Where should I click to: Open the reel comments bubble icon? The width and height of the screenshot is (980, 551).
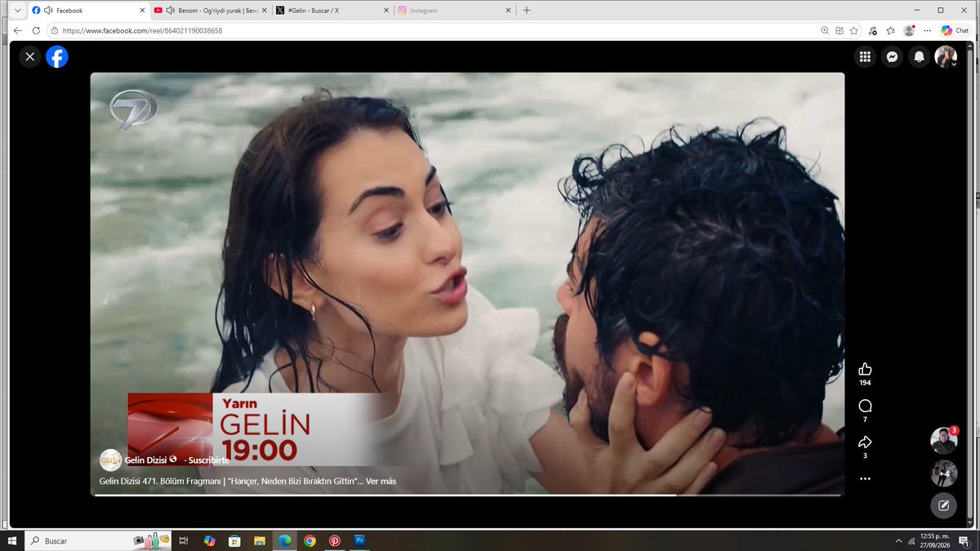point(865,406)
